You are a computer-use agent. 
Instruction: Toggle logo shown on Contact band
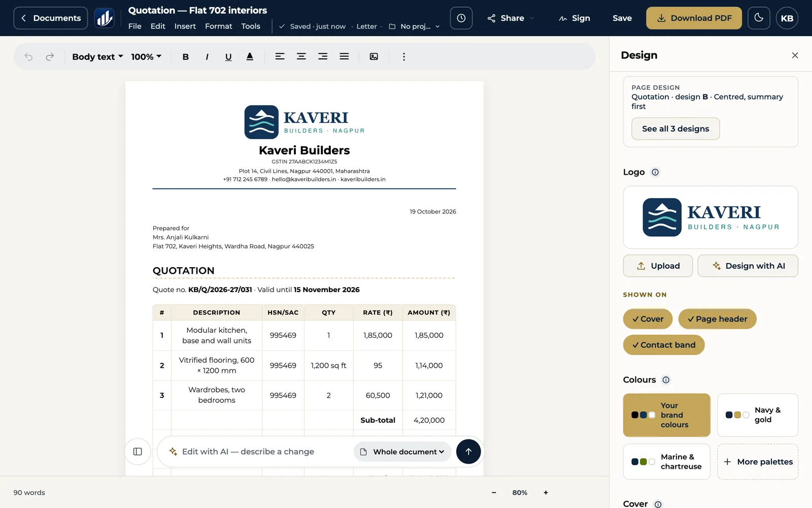click(664, 345)
